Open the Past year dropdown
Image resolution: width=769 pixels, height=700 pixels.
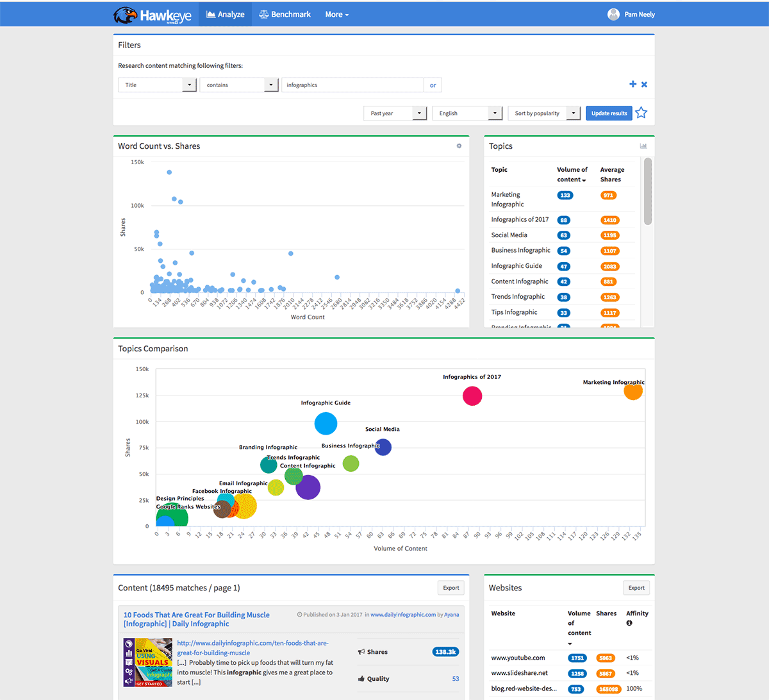point(395,113)
